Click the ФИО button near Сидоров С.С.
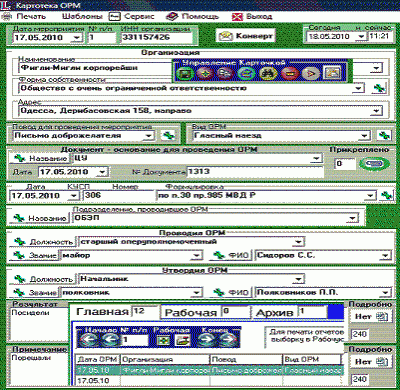This screenshot has height=390, width=400. coord(231,255)
